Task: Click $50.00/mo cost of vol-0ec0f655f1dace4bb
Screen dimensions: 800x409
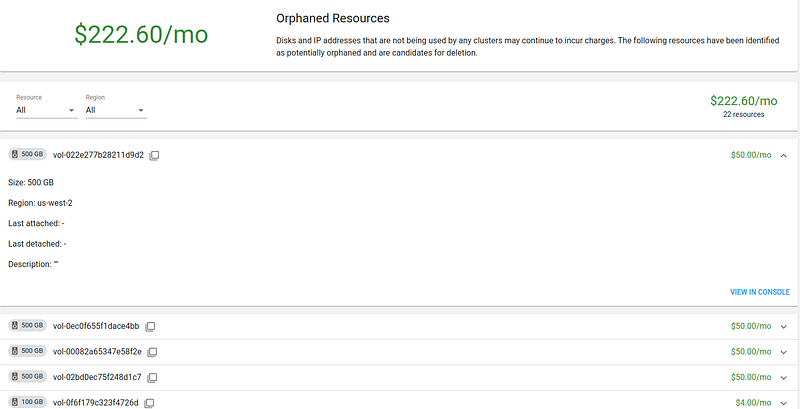Action: click(x=751, y=326)
